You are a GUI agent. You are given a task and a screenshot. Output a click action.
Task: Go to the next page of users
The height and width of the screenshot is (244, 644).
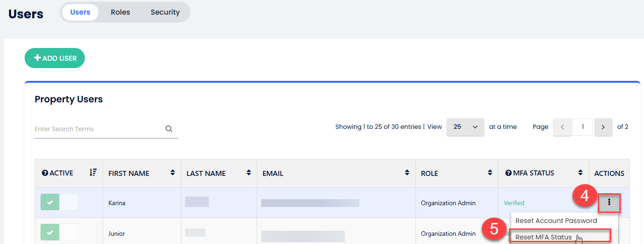[x=603, y=127]
